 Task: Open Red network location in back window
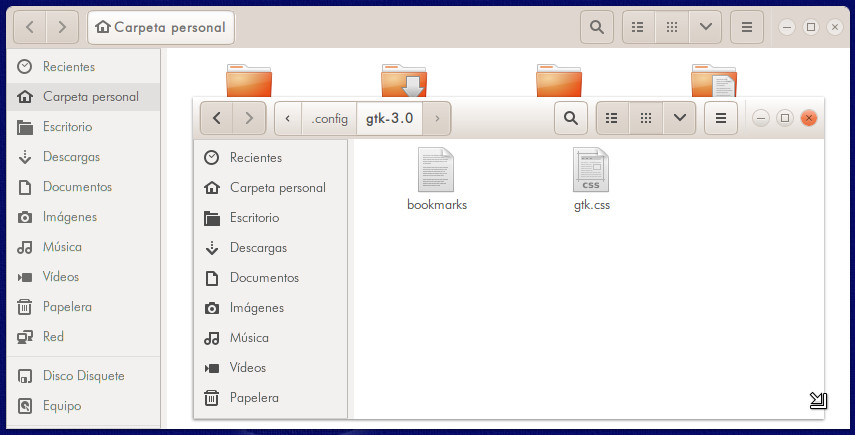point(83,336)
